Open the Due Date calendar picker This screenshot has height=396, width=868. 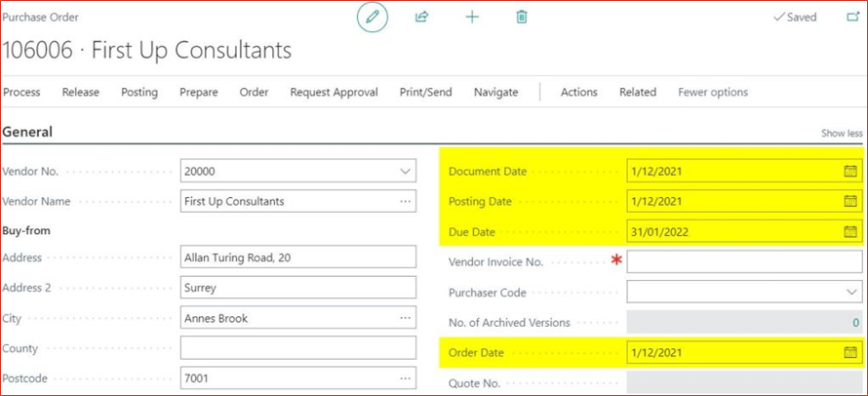(849, 232)
